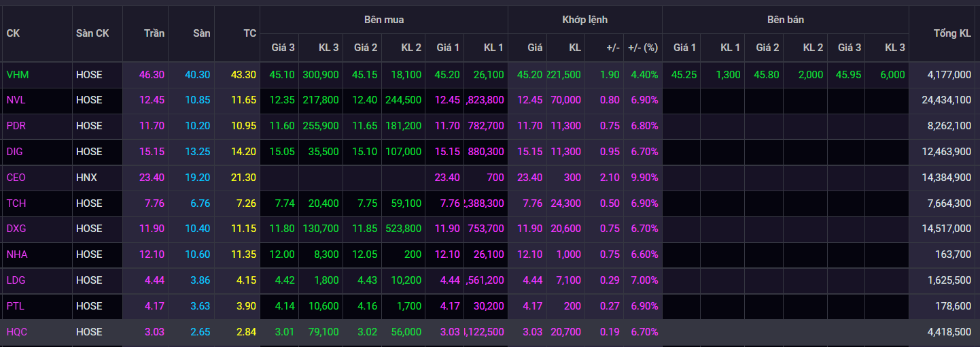The height and width of the screenshot is (347, 980).
Task: Open the VHM ticker symbol
Action: 18,75
